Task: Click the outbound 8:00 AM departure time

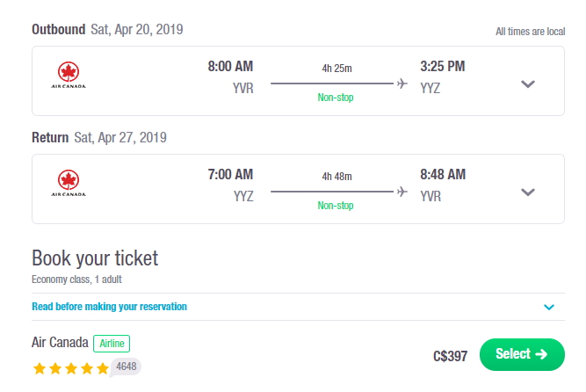Action: (230, 66)
